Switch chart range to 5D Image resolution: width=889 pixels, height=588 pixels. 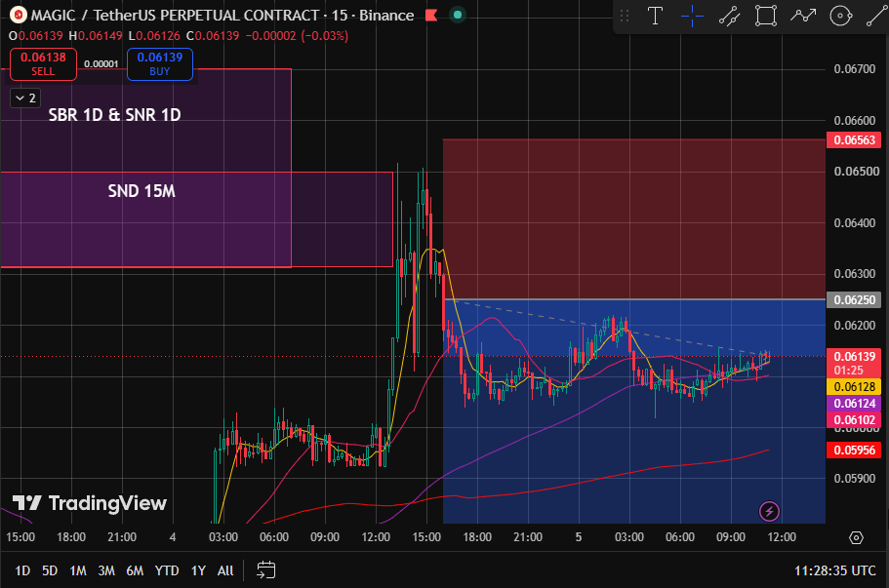coord(50,570)
